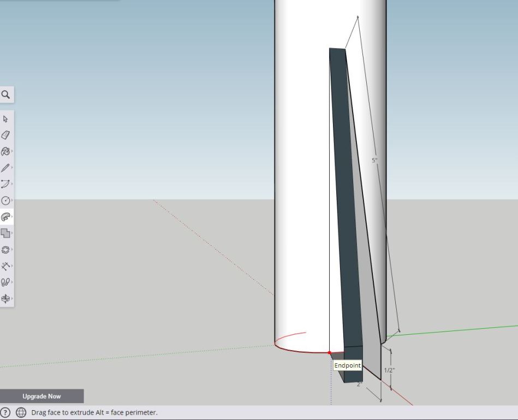
Task: Click the Upgrade Now button
Action: pyautogui.click(x=41, y=396)
